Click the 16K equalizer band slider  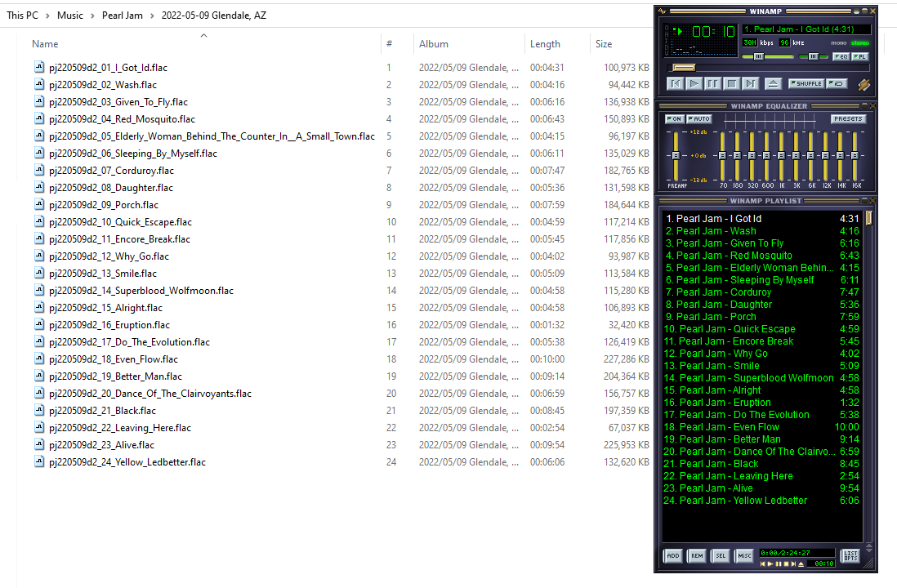pos(855,156)
